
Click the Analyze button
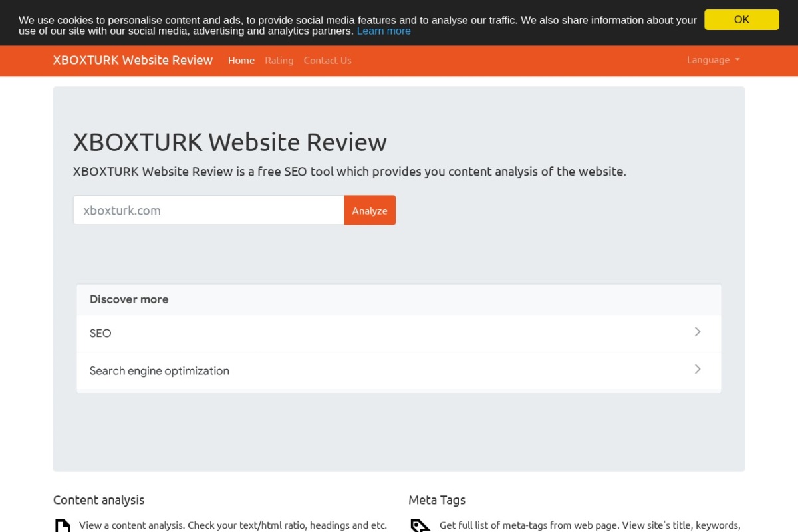click(370, 210)
